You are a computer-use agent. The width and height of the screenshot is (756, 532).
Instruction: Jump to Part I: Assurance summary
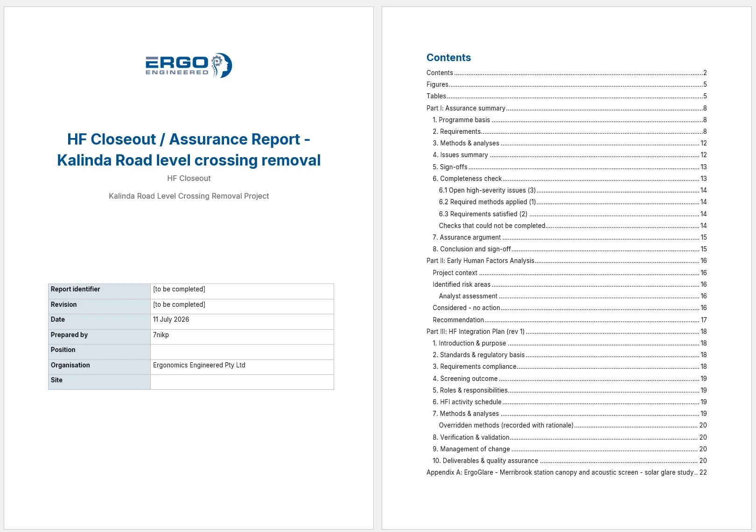567,108
